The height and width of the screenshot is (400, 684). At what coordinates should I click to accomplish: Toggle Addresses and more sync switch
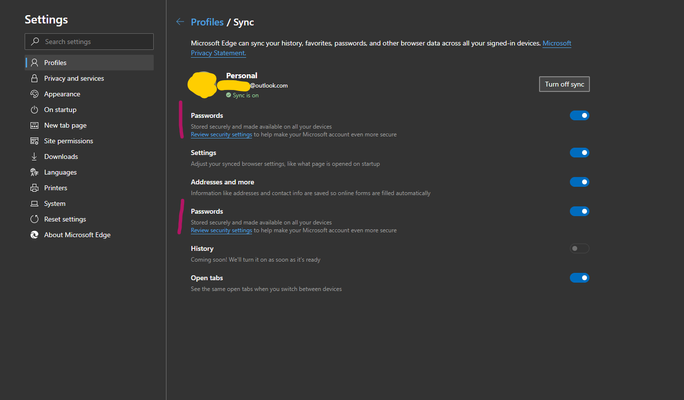(x=579, y=181)
